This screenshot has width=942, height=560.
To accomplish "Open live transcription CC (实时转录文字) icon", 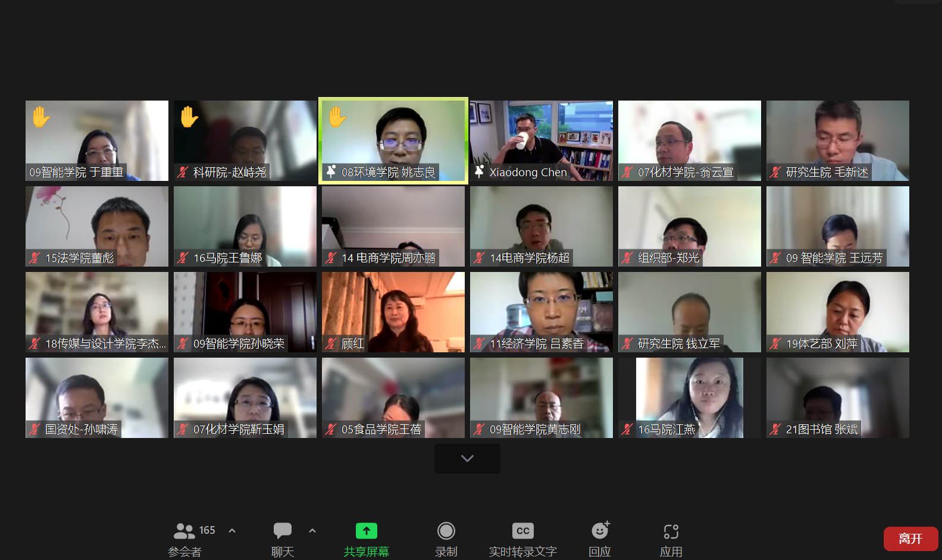I will [522, 531].
